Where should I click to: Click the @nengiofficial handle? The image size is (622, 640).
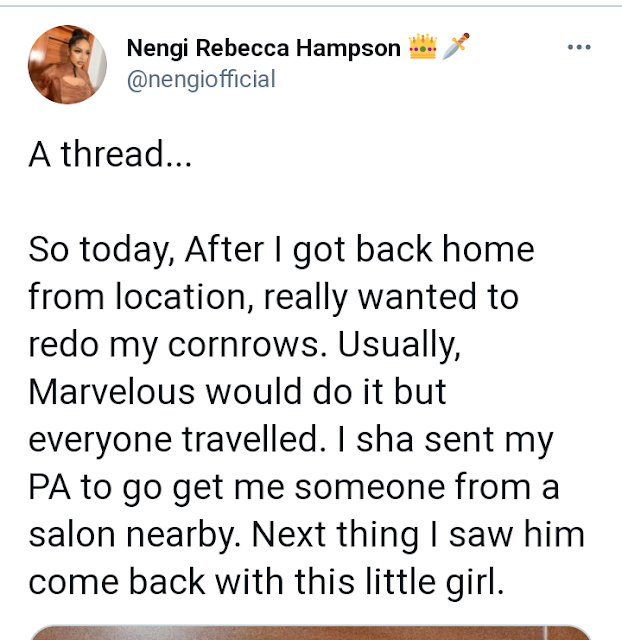click(201, 78)
